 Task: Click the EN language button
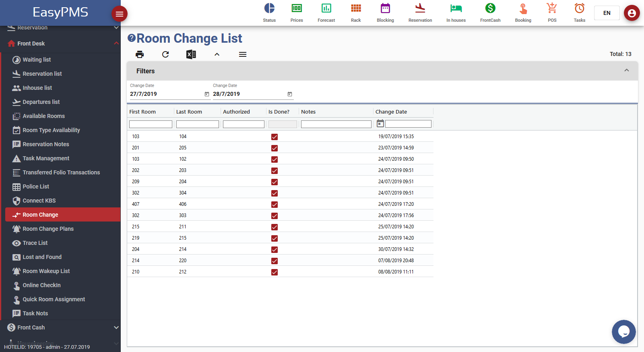(x=607, y=13)
